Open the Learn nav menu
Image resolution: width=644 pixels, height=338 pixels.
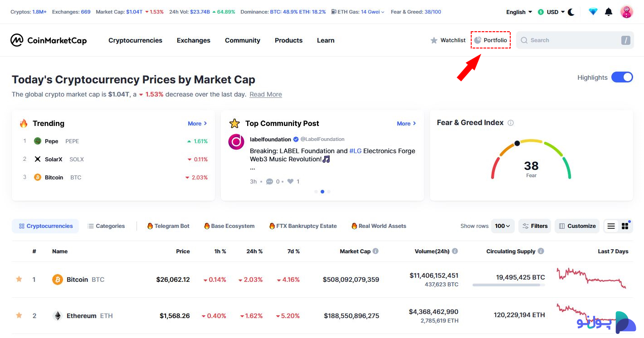tap(326, 40)
